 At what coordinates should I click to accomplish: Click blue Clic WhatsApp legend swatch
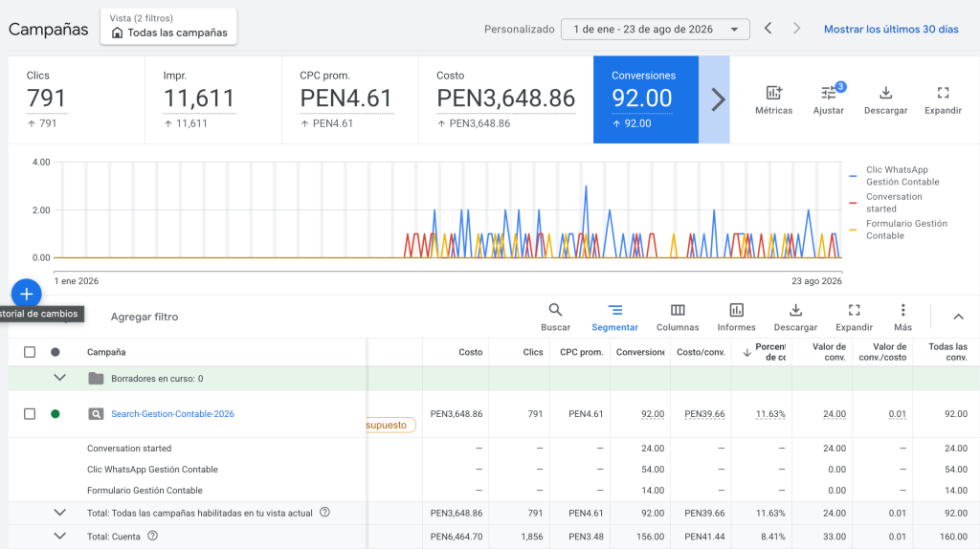(853, 176)
